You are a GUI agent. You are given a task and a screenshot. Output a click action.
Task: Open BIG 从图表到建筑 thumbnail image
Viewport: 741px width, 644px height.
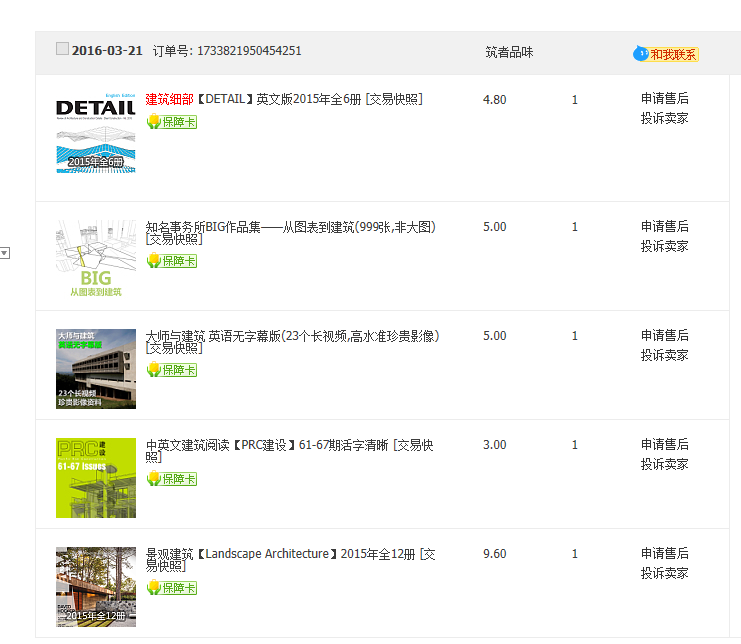[96, 259]
